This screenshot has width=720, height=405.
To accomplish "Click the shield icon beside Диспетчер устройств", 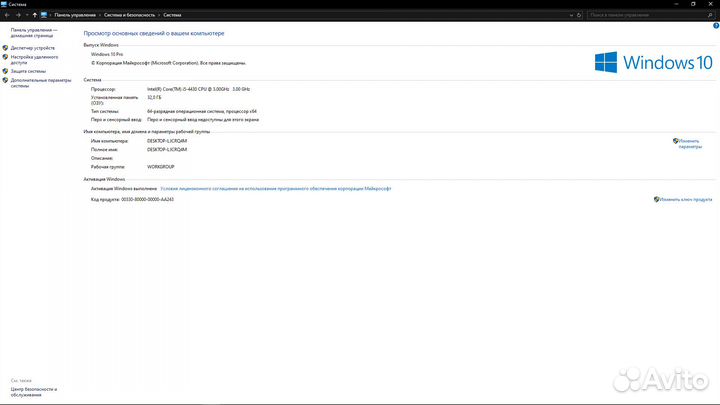I will [x=5, y=48].
